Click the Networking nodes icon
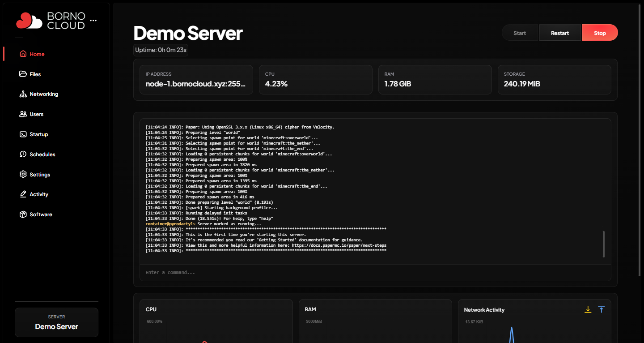This screenshot has height=343, width=644. click(23, 94)
